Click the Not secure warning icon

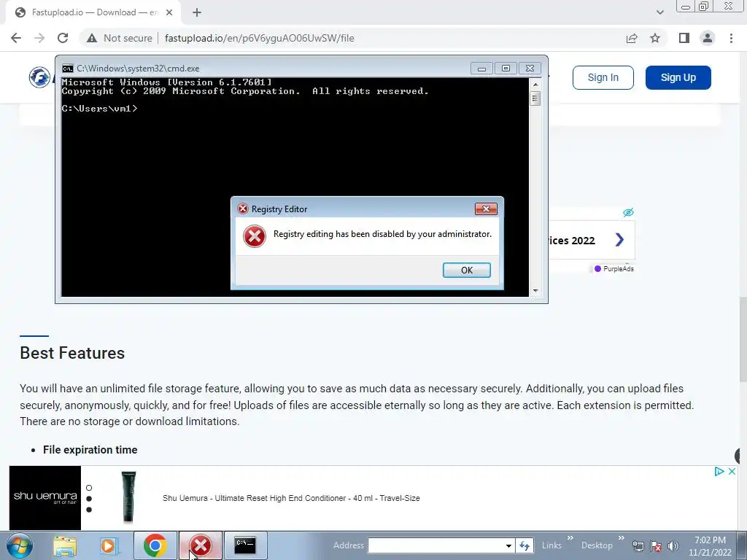(x=92, y=38)
